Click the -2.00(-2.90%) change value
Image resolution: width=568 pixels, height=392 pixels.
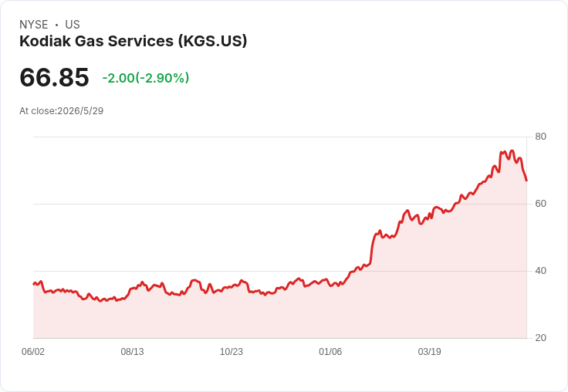pyautogui.click(x=146, y=78)
